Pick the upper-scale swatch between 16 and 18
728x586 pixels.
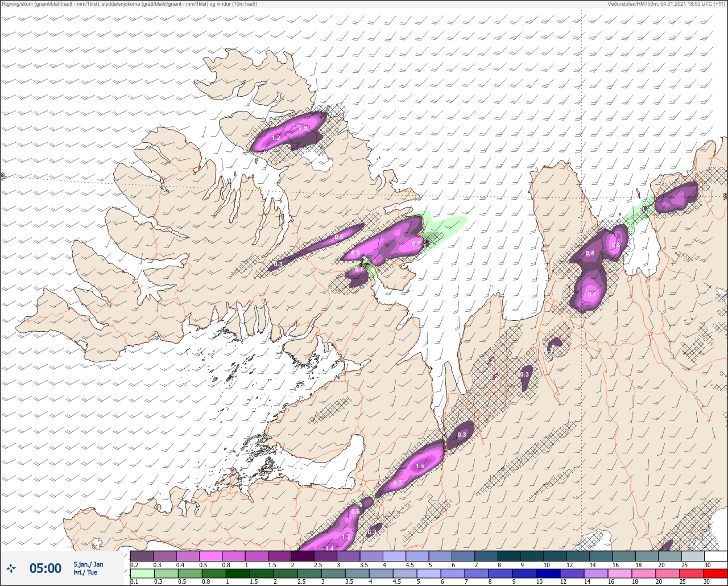point(623,556)
